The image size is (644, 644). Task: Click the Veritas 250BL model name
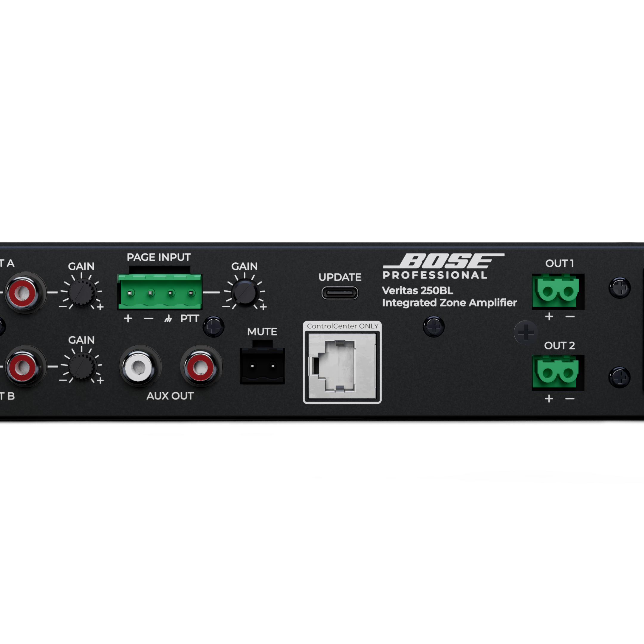click(x=418, y=291)
